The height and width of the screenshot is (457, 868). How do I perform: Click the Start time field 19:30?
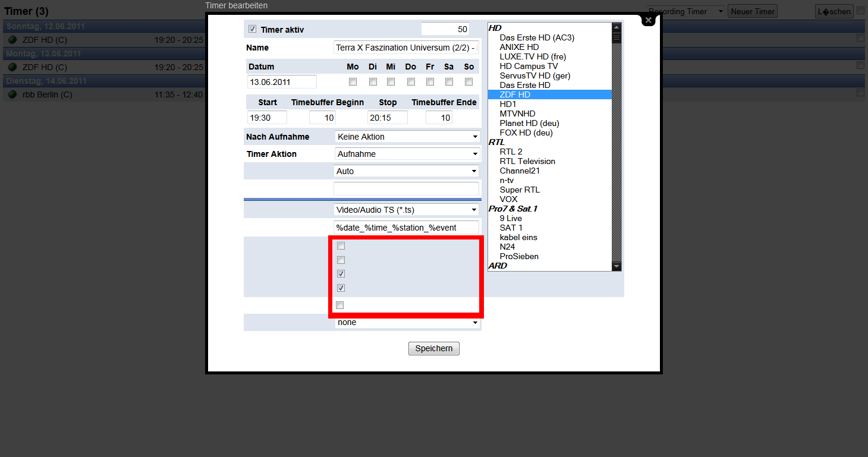tap(267, 118)
